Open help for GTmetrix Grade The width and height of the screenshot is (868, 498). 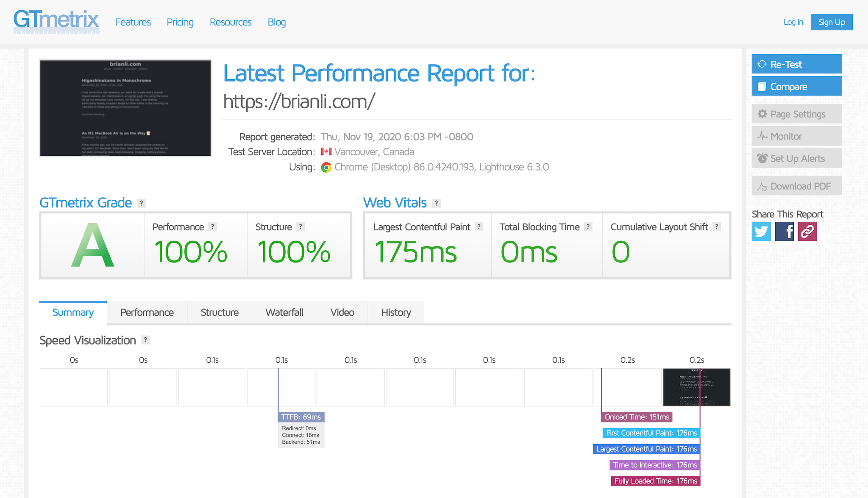[142, 203]
